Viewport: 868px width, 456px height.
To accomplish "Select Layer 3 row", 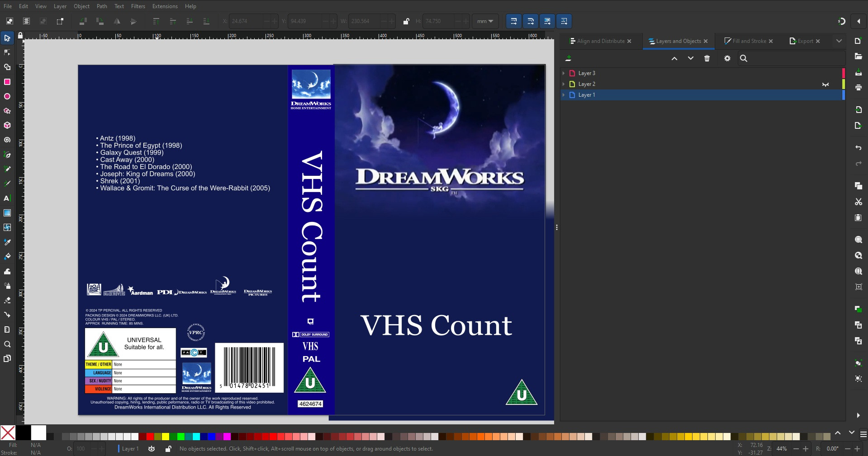I will (702, 73).
